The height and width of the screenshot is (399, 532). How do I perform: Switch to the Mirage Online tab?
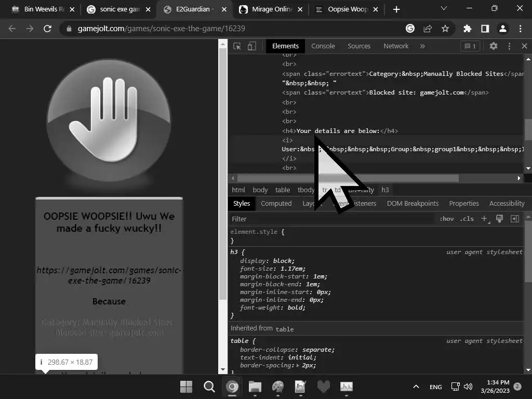271,9
